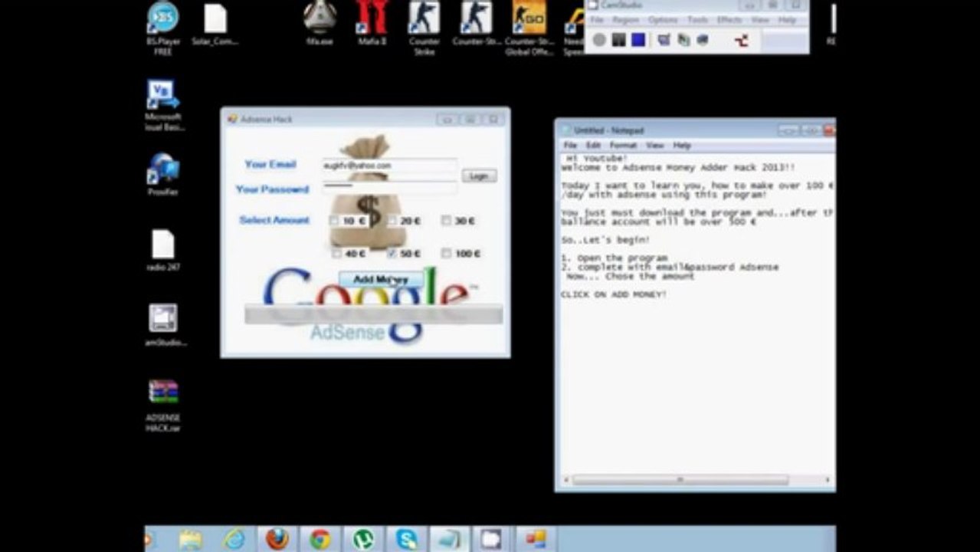Open the Format menu in Notepad

click(623, 146)
